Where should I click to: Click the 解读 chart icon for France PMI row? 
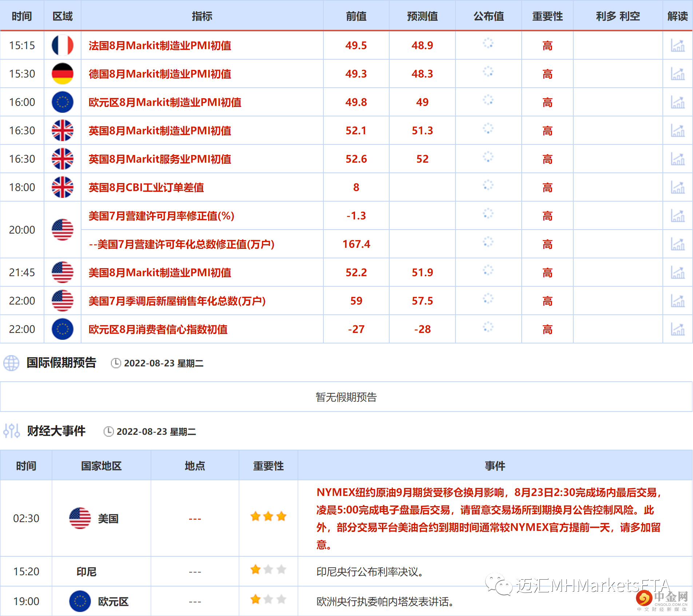click(677, 45)
